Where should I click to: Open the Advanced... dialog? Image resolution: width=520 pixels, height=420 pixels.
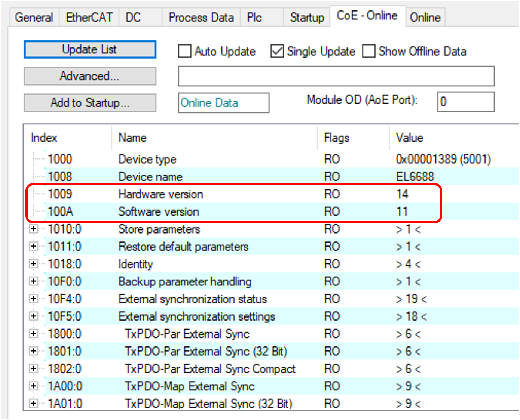pos(90,76)
